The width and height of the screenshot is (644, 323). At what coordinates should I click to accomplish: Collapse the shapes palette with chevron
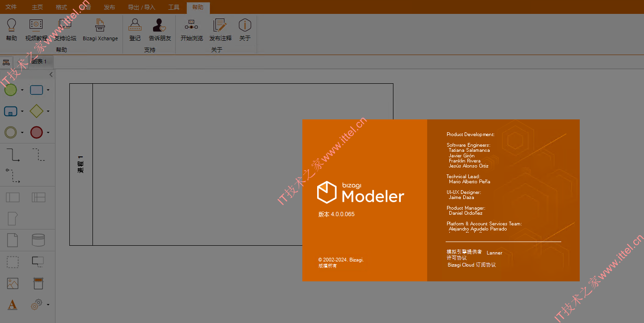point(51,75)
